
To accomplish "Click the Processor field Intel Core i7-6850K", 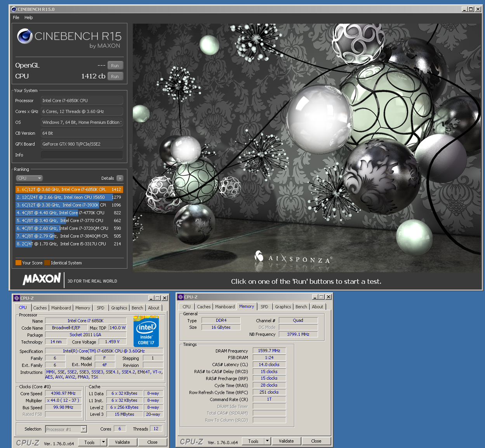I will 82,101.
